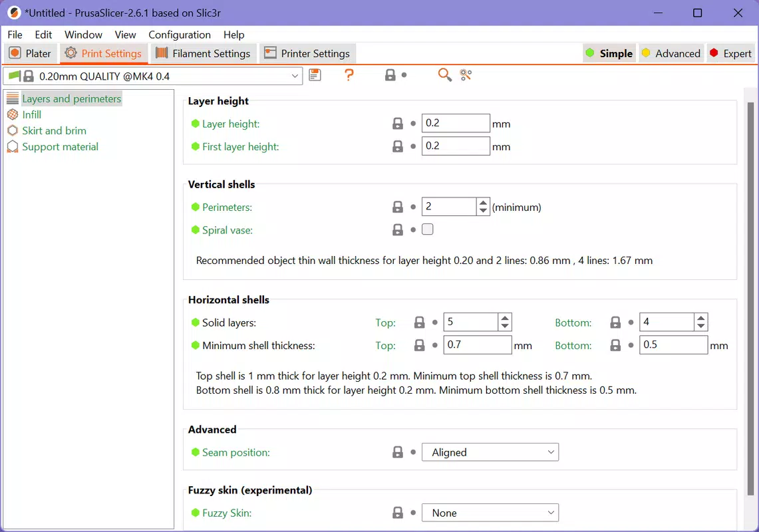Click the lock icon for Bottom minimum shell thickness
Image resolution: width=759 pixels, height=532 pixels.
pyautogui.click(x=615, y=345)
